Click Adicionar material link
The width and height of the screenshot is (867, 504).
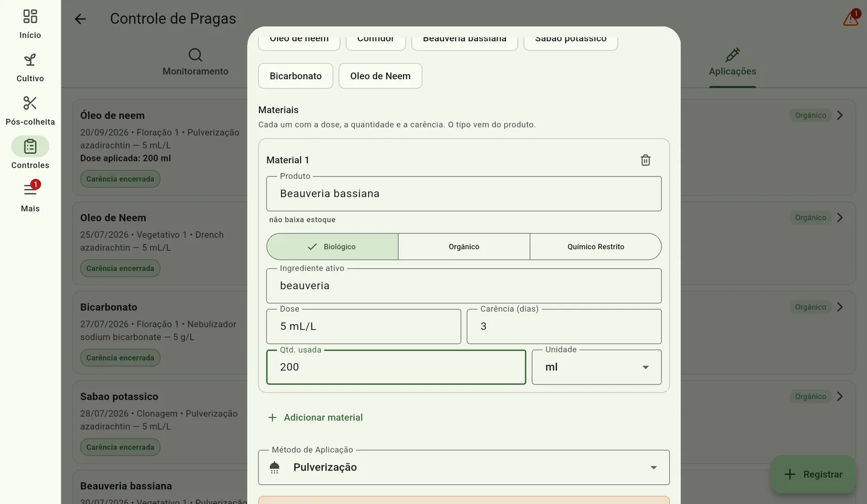[x=315, y=417]
